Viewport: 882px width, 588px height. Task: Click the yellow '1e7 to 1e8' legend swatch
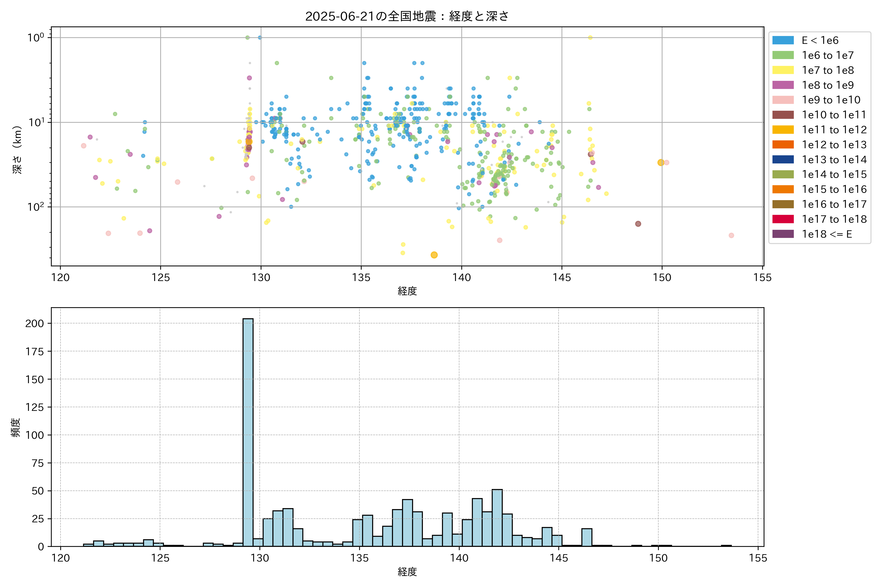point(783,70)
